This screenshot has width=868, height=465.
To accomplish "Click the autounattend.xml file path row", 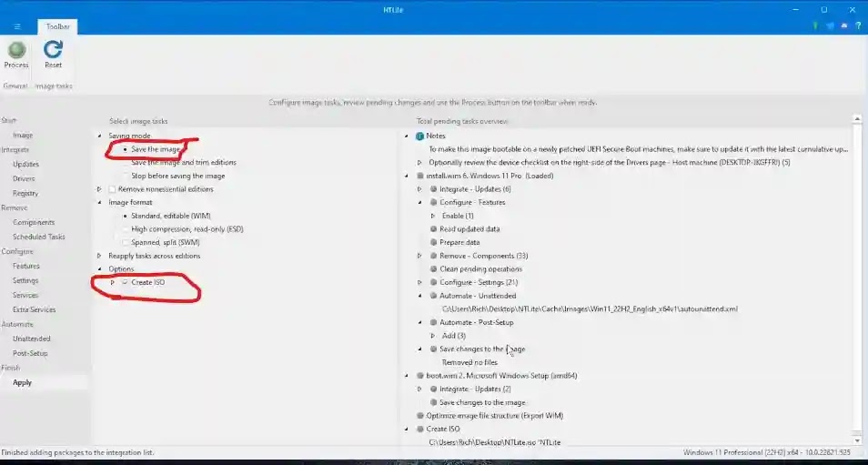I will [x=590, y=308].
